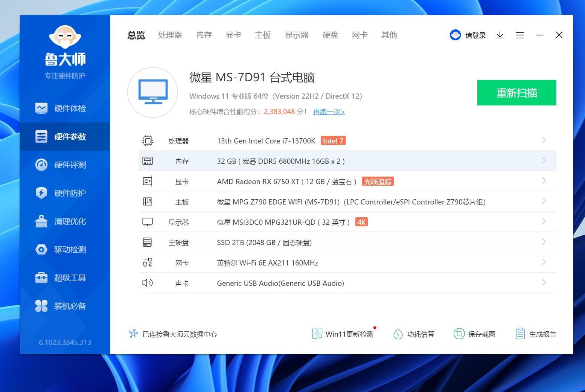Screen dimensions: 585x392
Task: Click the monitor icon in 显示器 row
Action: click(148, 222)
